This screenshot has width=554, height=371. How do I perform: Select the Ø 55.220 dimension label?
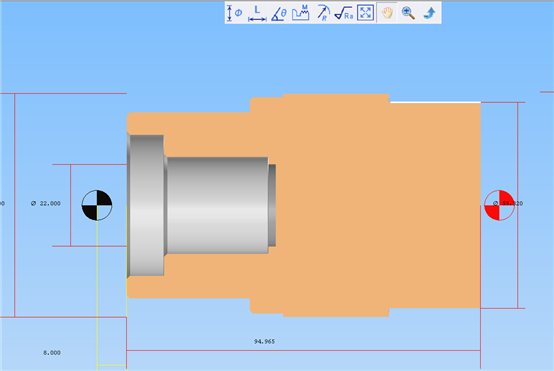click(508, 204)
